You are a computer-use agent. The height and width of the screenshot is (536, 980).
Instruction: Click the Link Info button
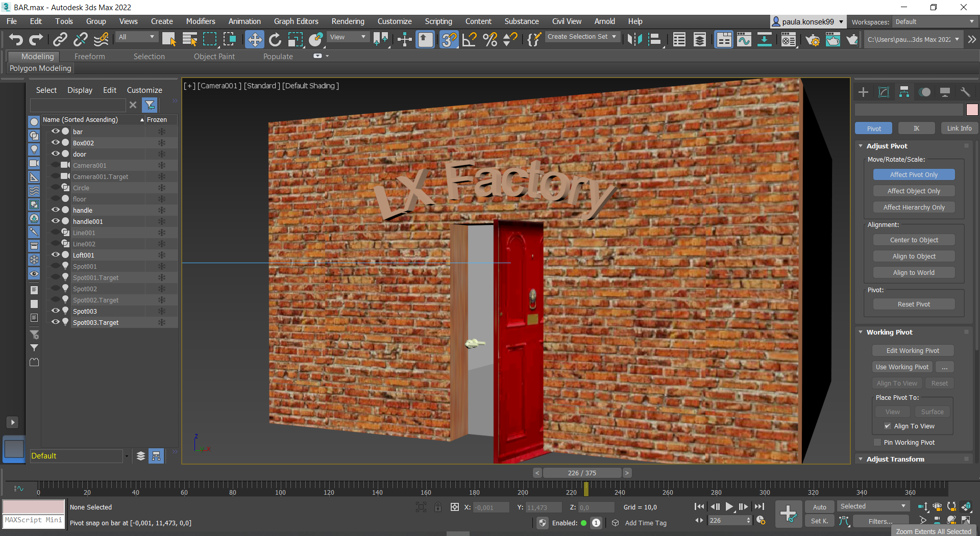[959, 128]
